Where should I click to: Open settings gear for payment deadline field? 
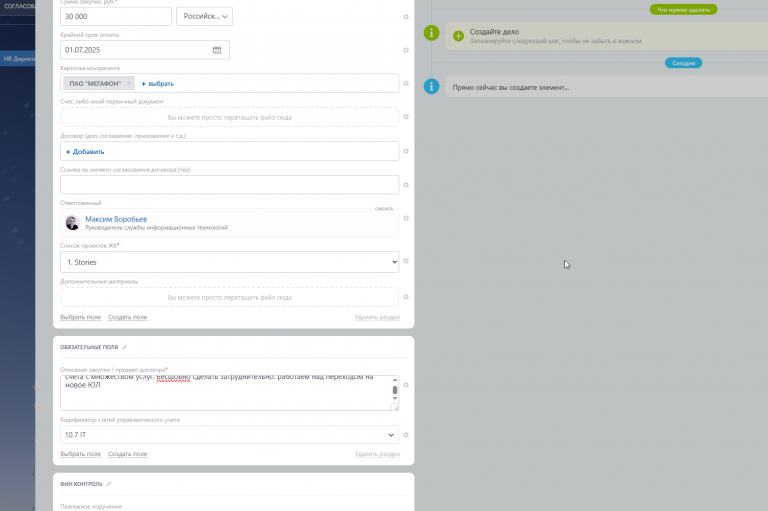406,50
